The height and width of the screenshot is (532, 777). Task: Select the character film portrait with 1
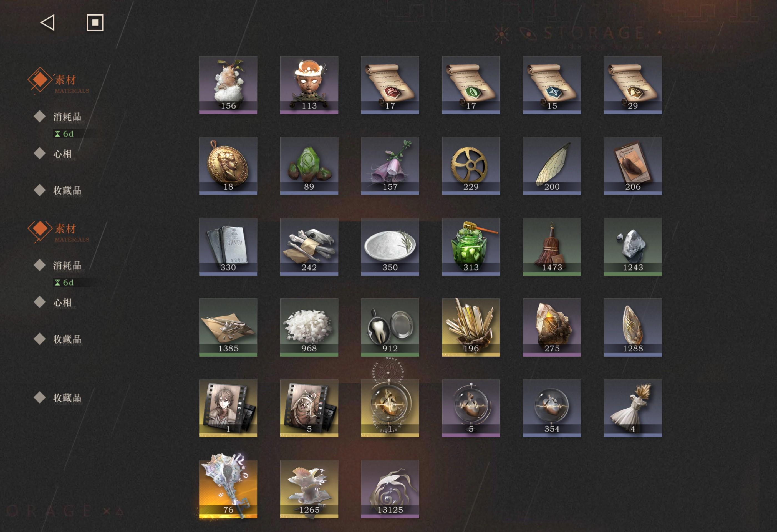pos(228,408)
